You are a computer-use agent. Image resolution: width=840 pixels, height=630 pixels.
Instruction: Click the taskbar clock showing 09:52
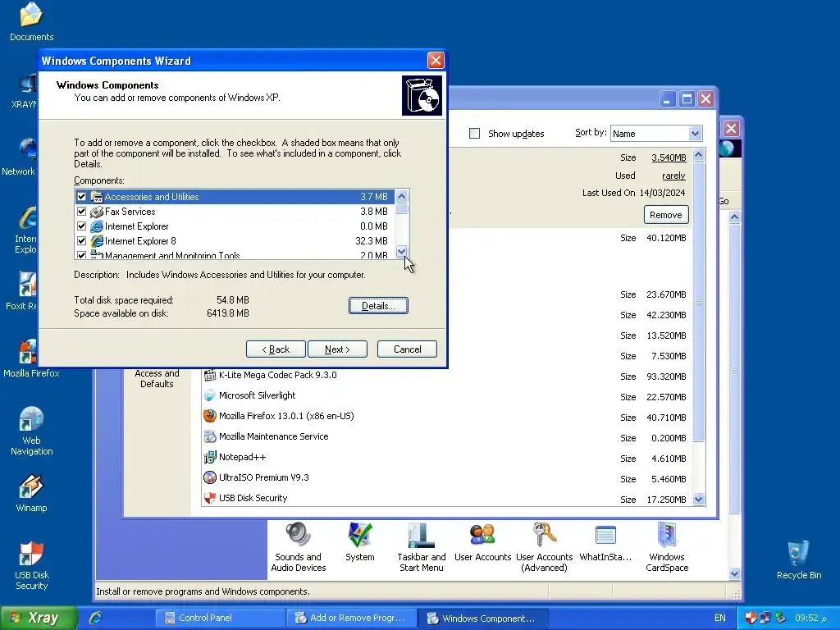pyautogui.click(x=810, y=618)
